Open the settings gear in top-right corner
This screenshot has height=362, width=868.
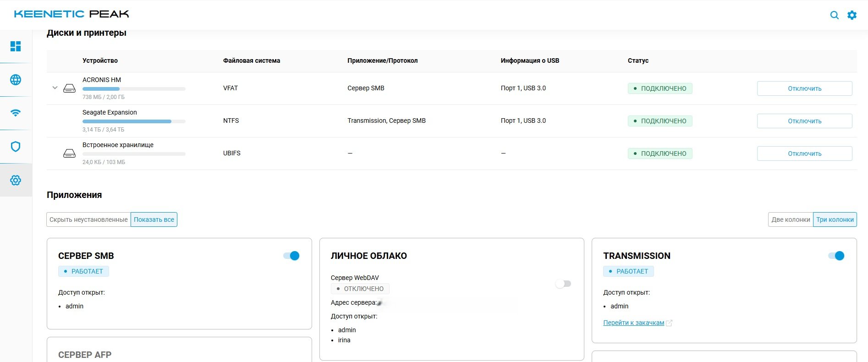[x=852, y=15]
